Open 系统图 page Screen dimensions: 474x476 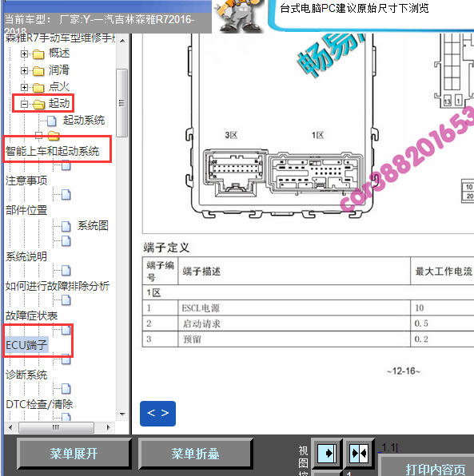[x=93, y=225]
